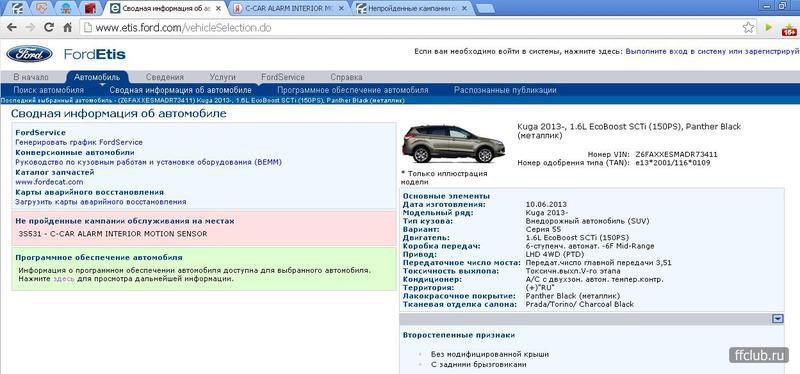Image resolution: width=800 pixels, height=374 pixels.
Task: Click the 'Токсичн.выхл.V-го этапа' emission value
Action: 572,271
